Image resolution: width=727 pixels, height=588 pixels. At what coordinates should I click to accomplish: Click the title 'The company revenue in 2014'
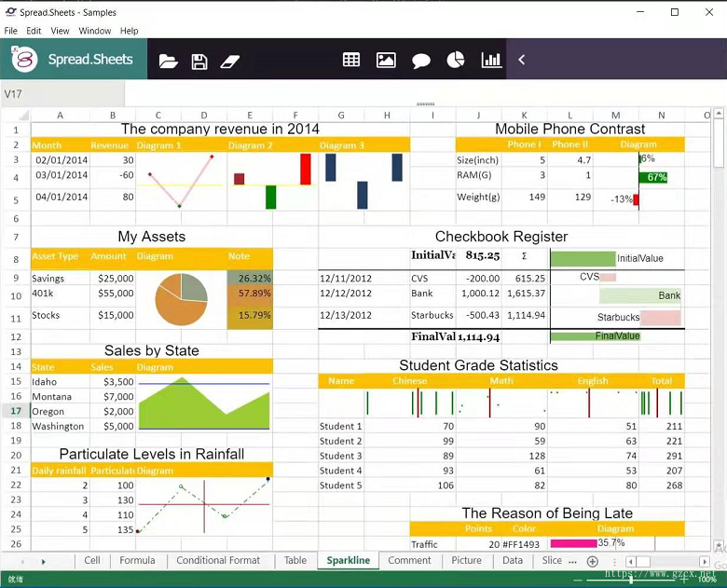pos(220,129)
